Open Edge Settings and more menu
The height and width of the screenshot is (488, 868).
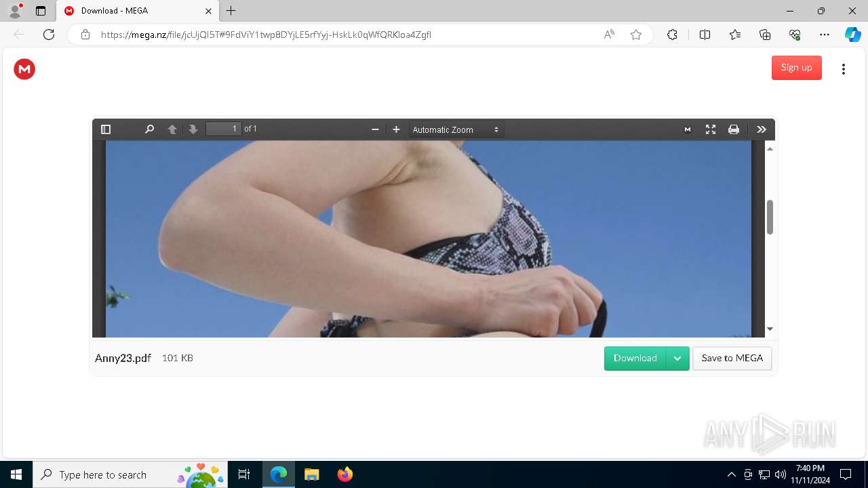coord(825,35)
